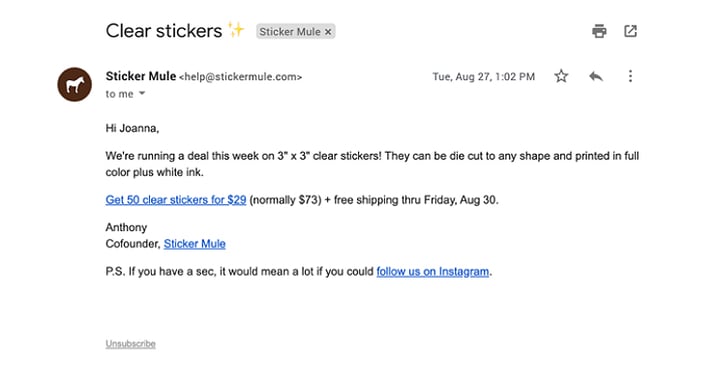This screenshot has width=716, height=387.
Task: Open the email in a new window
Action: [630, 31]
